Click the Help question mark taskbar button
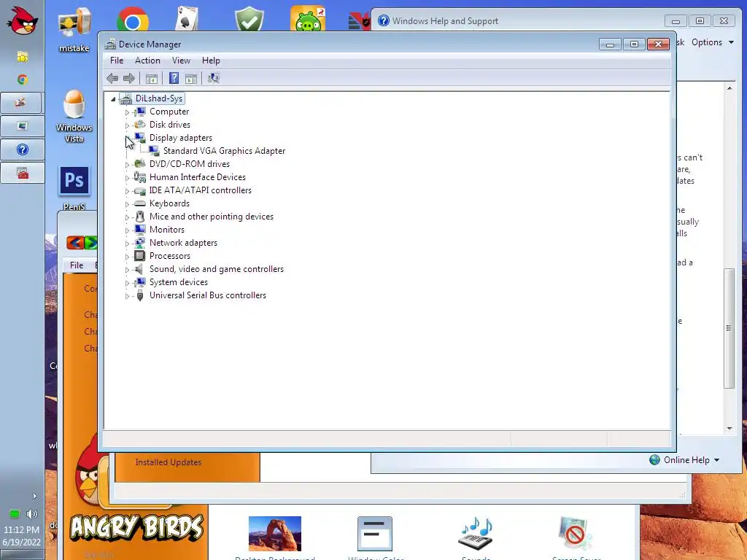Viewport: 747px width, 560px height. coord(23,149)
